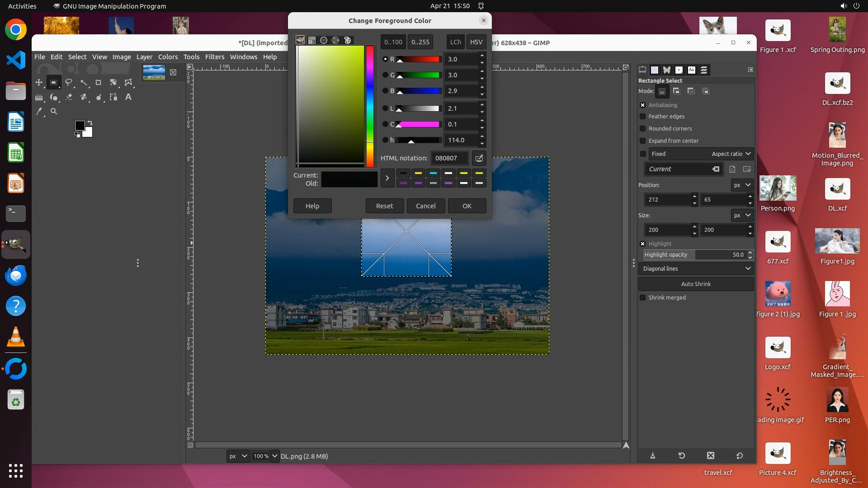868x488 pixels.
Task: Click the HTML notation eyedropper icon
Action: pyautogui.click(x=479, y=158)
